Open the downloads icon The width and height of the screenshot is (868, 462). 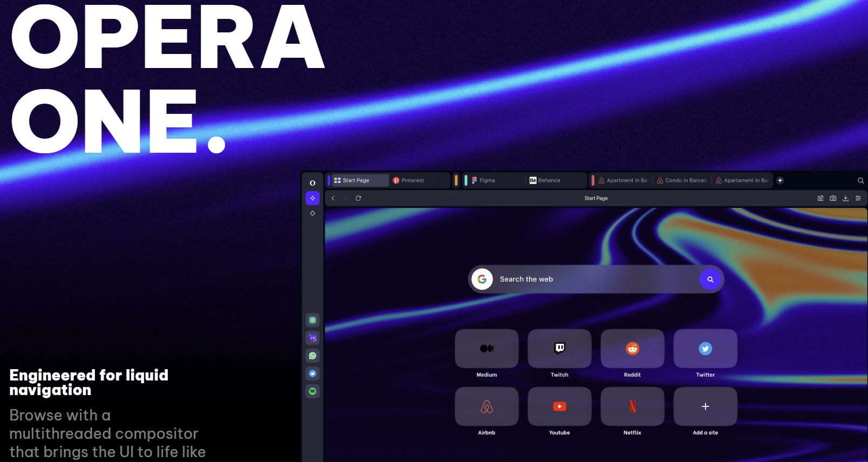tap(845, 198)
